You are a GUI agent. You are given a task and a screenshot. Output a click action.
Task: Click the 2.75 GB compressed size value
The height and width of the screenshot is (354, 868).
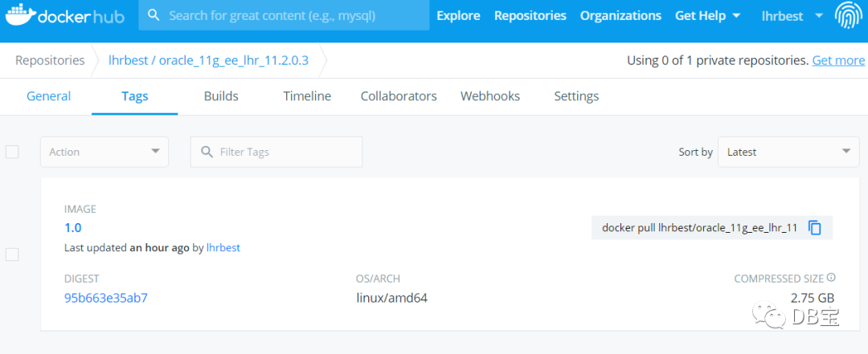coord(812,298)
